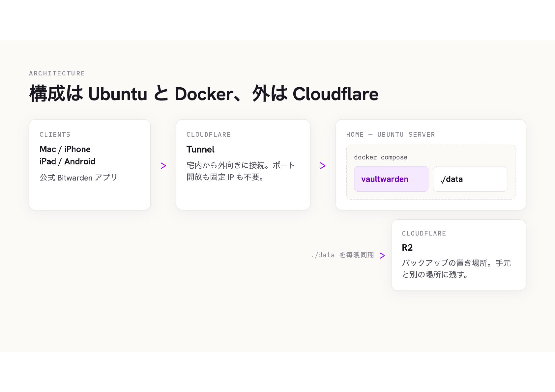
Task: Select the 'Mac / iPhone' text
Action: coord(65,149)
